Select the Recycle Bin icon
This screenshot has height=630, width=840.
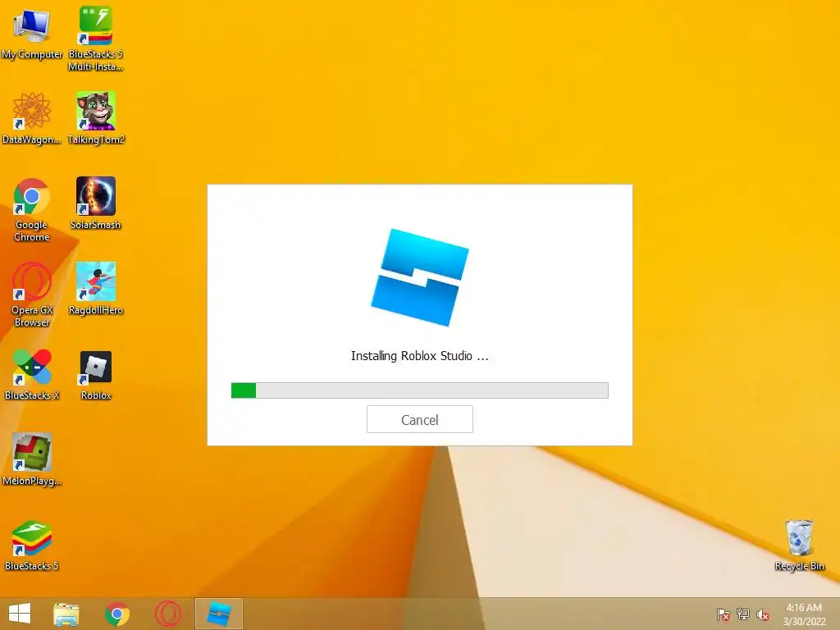pyautogui.click(x=799, y=545)
